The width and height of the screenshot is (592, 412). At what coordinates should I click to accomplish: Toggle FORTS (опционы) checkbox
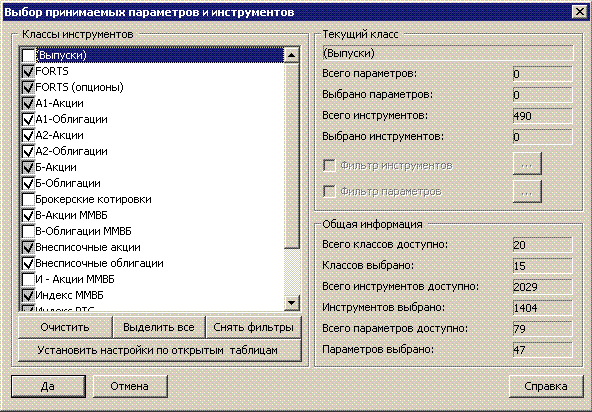[x=28, y=88]
